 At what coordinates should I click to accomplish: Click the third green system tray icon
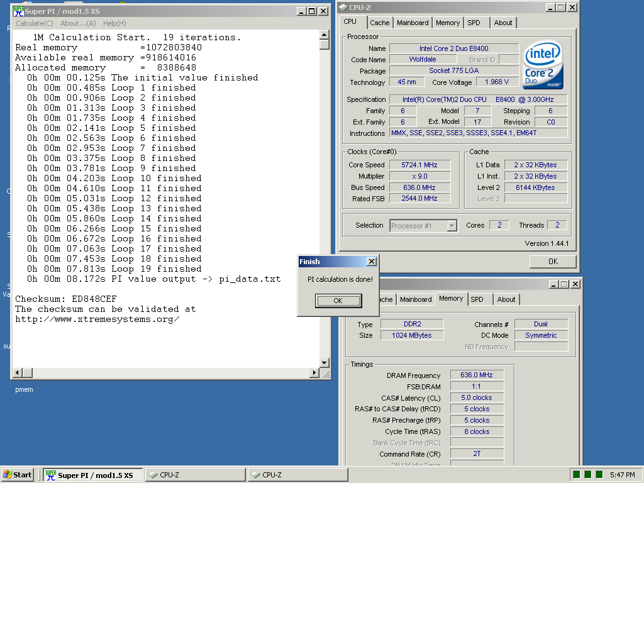(x=599, y=475)
